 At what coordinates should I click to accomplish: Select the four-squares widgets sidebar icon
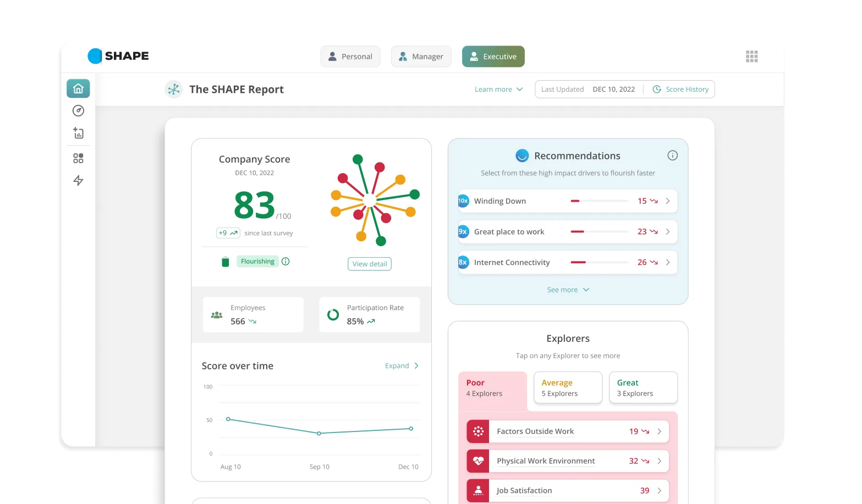(78, 158)
